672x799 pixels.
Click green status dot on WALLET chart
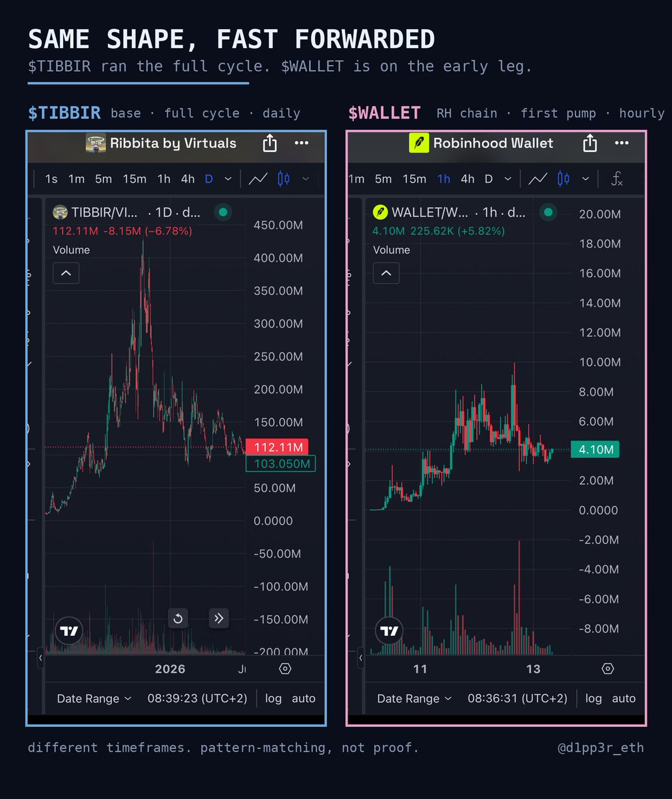(547, 212)
